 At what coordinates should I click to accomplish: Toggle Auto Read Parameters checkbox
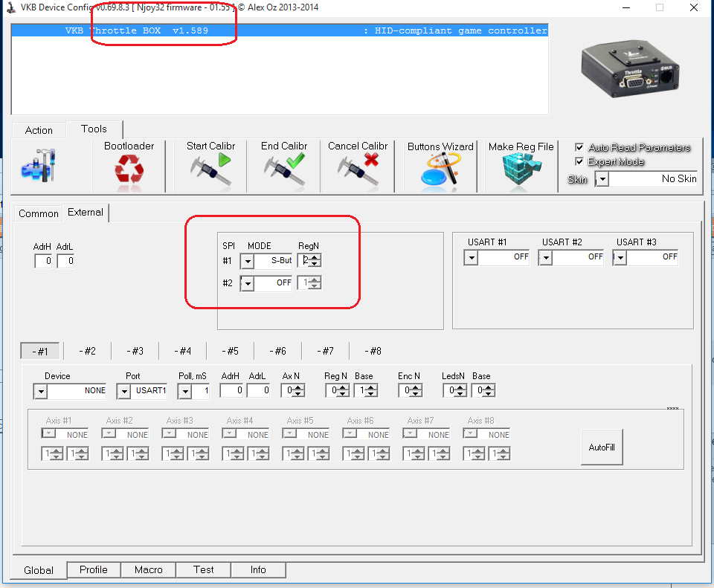579,147
